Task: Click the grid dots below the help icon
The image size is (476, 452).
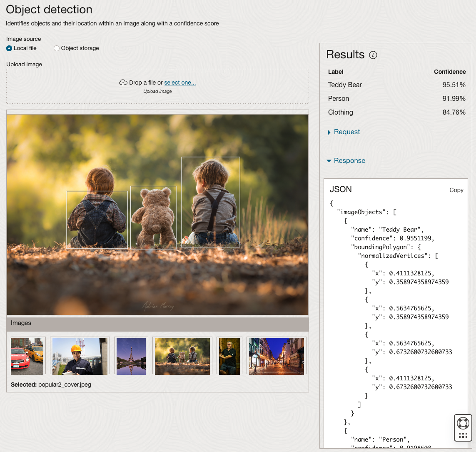Action: (463, 435)
